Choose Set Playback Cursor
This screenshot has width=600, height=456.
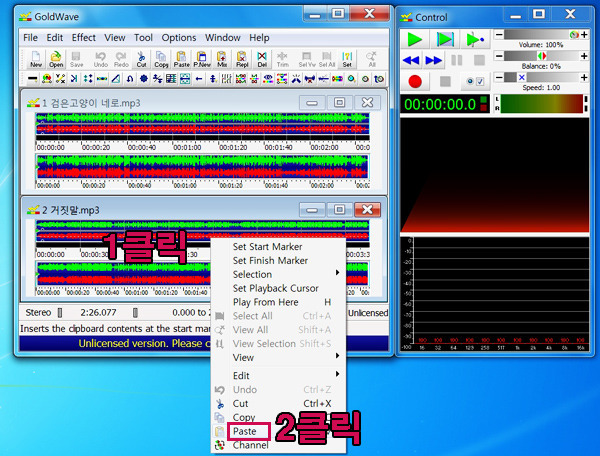point(278,288)
